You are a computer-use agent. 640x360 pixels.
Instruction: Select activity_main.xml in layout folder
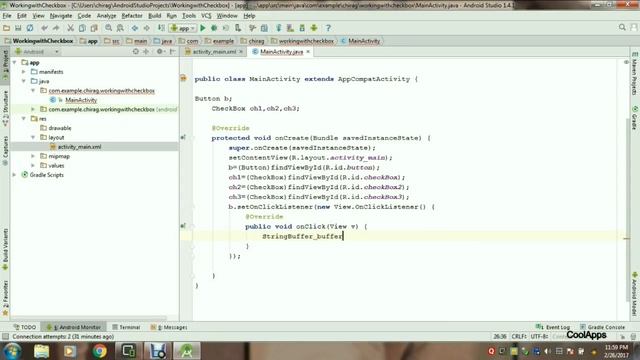click(x=79, y=147)
